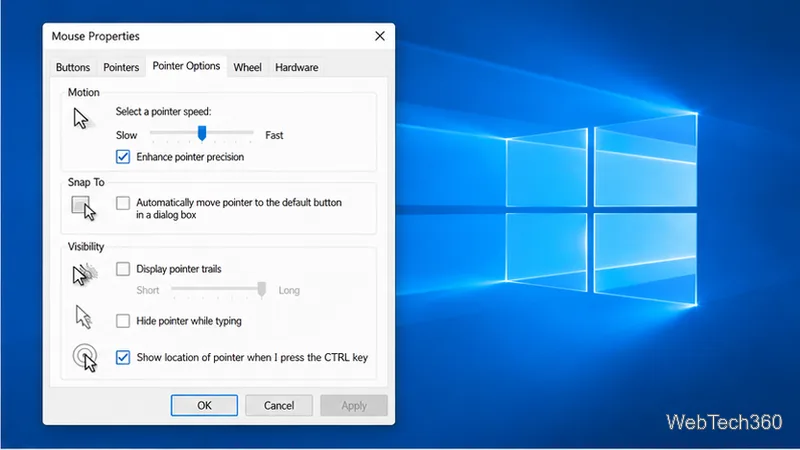800x450 pixels.
Task: Go to the Wheel tab
Action: pos(247,67)
